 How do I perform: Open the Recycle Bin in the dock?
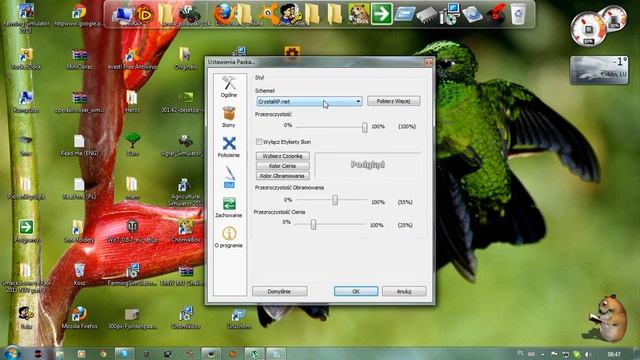pos(518,14)
